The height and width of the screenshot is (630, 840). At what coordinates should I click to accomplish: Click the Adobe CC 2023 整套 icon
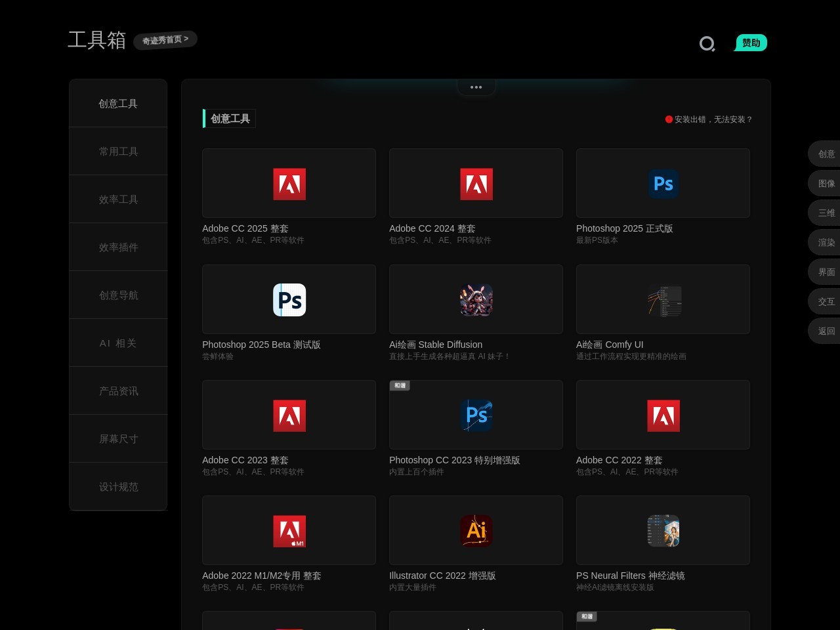tap(289, 415)
